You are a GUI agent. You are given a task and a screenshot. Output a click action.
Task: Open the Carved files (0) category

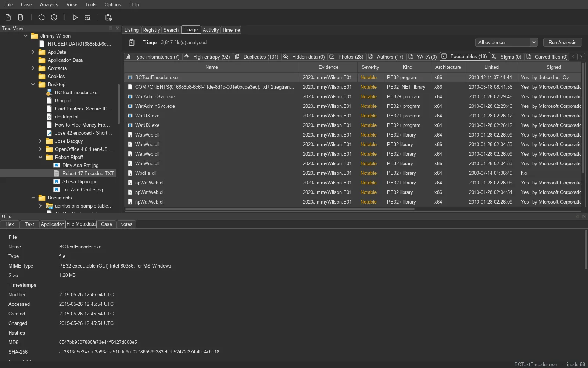click(547, 57)
